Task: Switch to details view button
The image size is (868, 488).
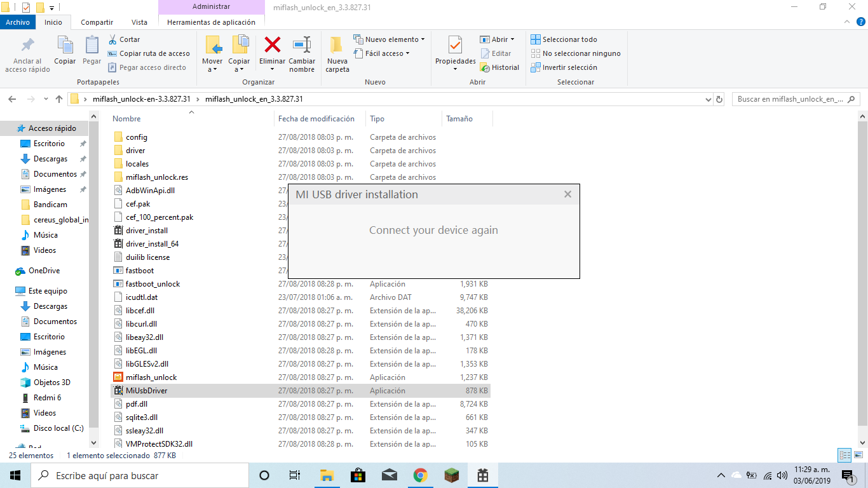Action: tap(844, 455)
